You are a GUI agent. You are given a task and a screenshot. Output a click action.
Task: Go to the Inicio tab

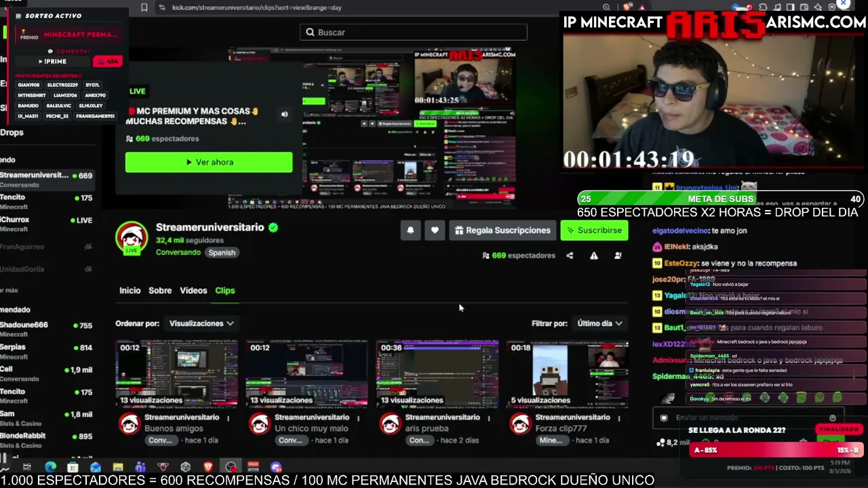(x=130, y=290)
